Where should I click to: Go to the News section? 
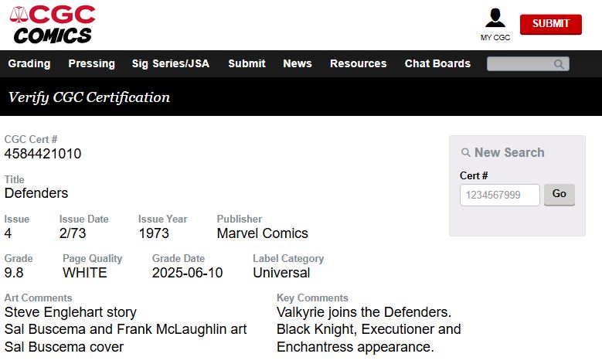coord(298,63)
